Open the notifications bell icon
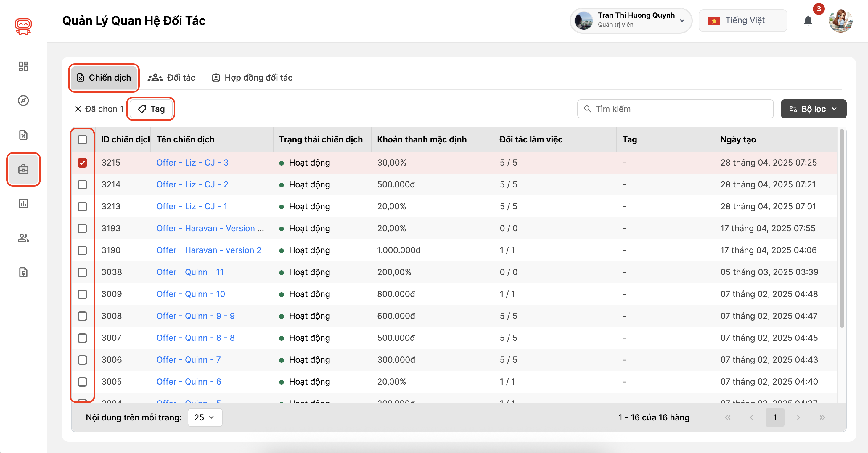 click(808, 21)
